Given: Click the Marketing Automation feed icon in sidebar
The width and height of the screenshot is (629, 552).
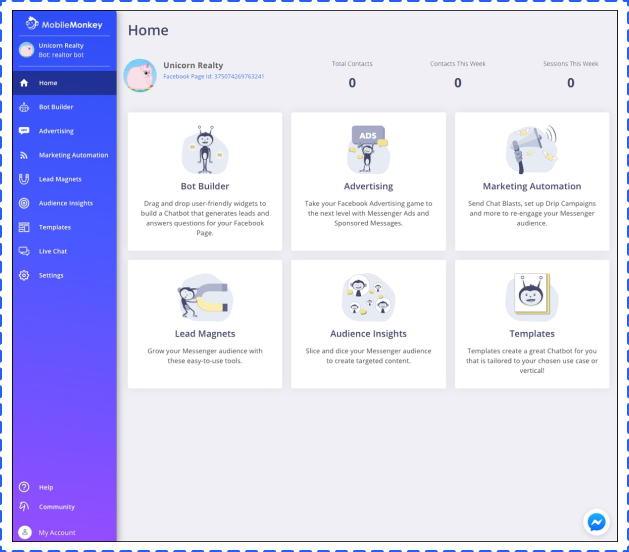Looking at the screenshot, I should (x=24, y=155).
